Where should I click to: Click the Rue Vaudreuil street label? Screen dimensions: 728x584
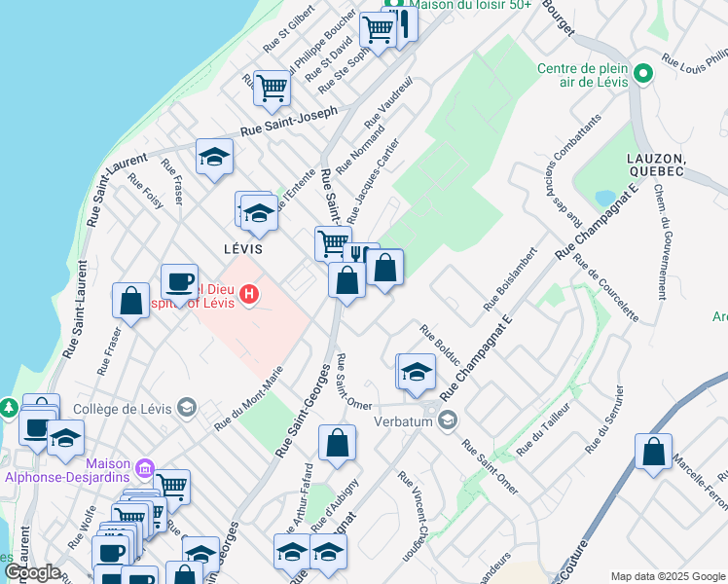(388, 103)
